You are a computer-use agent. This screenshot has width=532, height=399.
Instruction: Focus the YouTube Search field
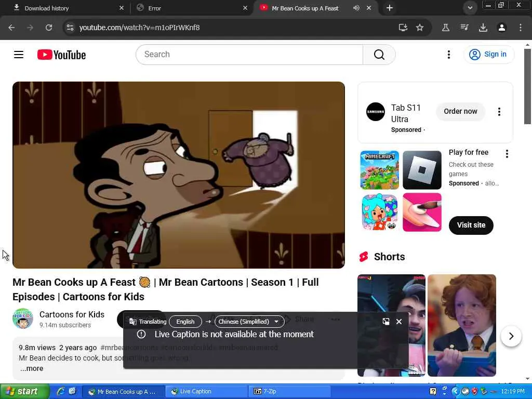[249, 55]
